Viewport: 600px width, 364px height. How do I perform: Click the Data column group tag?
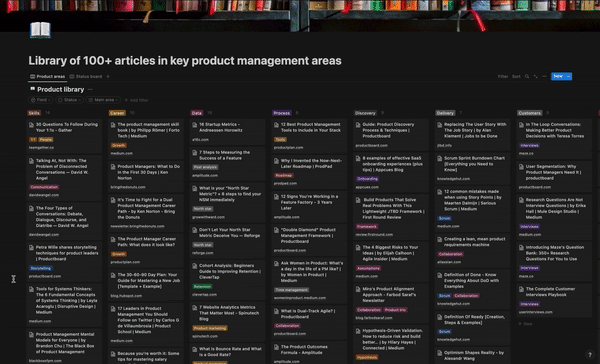197,113
